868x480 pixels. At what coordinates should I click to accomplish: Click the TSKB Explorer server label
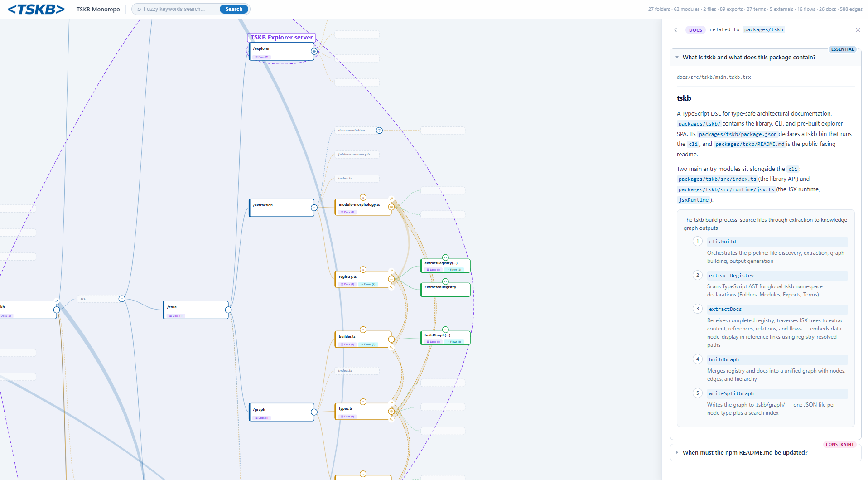(281, 38)
